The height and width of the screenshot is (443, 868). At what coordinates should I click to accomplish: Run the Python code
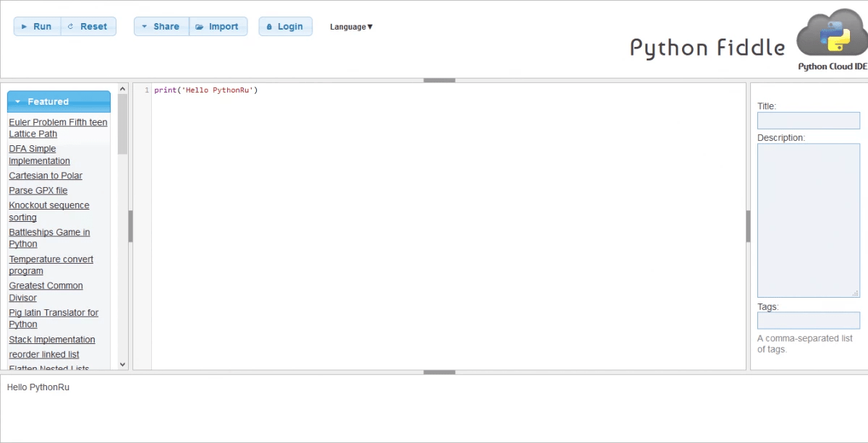pos(38,27)
